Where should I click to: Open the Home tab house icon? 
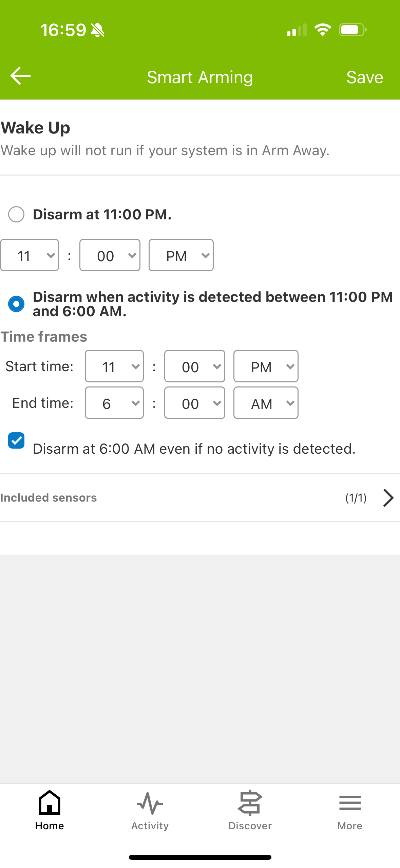(50, 802)
